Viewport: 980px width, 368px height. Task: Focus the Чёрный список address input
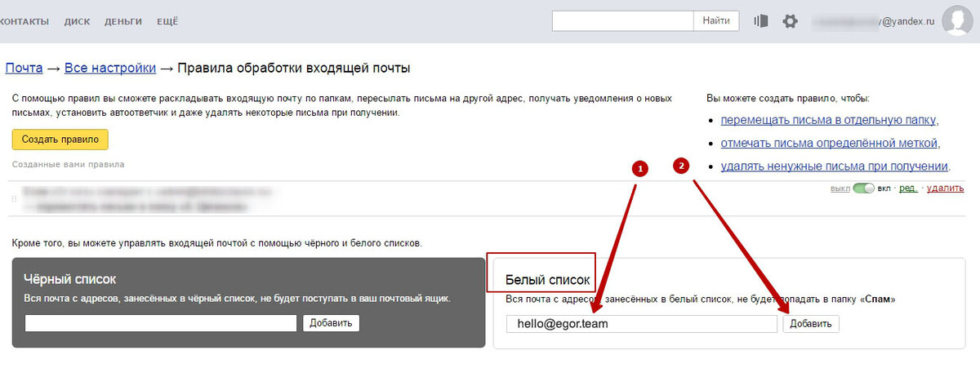[161, 323]
